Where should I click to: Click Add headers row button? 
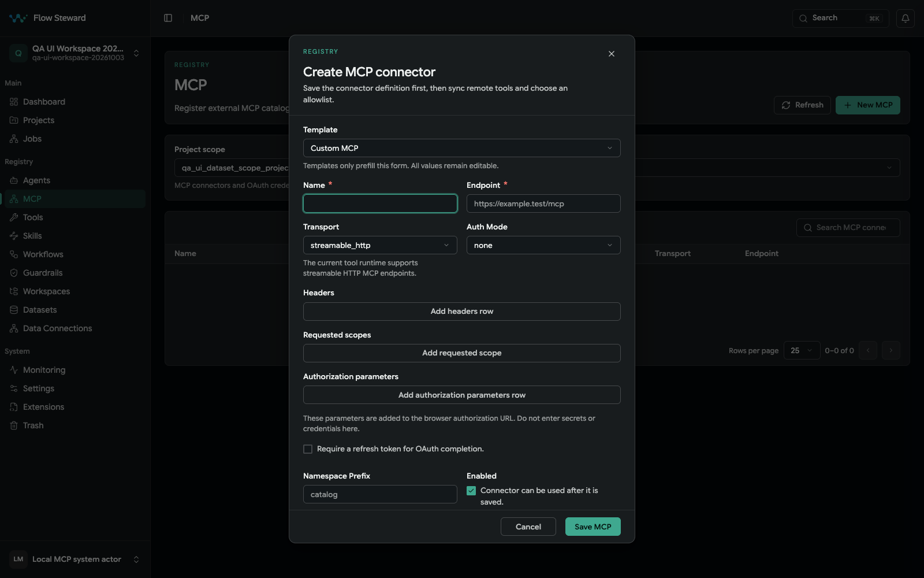[x=462, y=312]
